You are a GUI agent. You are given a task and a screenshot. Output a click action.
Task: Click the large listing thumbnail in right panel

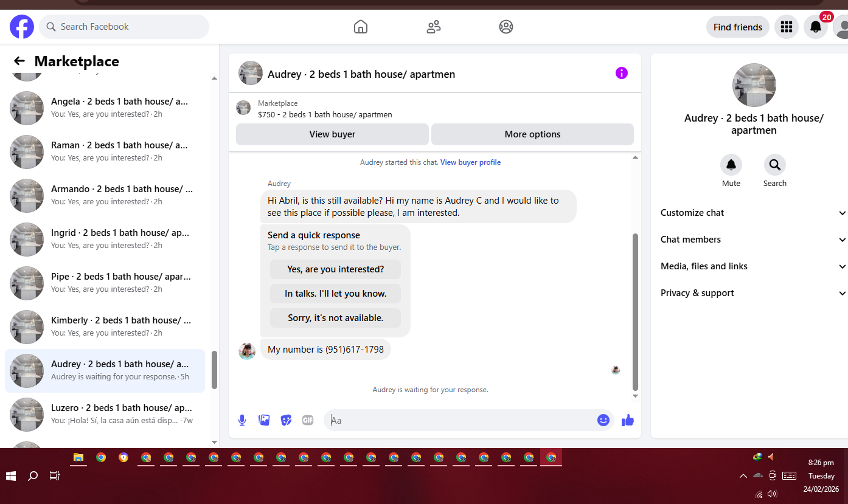coord(754,85)
